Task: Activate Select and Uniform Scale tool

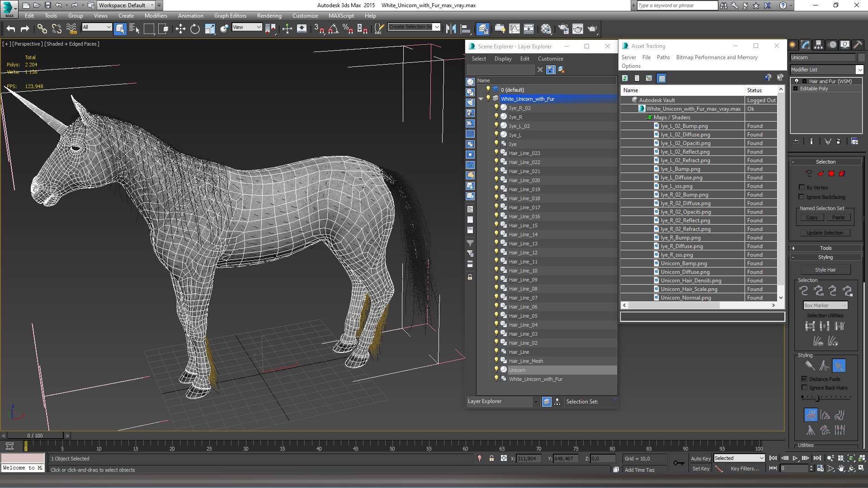Action: pyautogui.click(x=210, y=29)
